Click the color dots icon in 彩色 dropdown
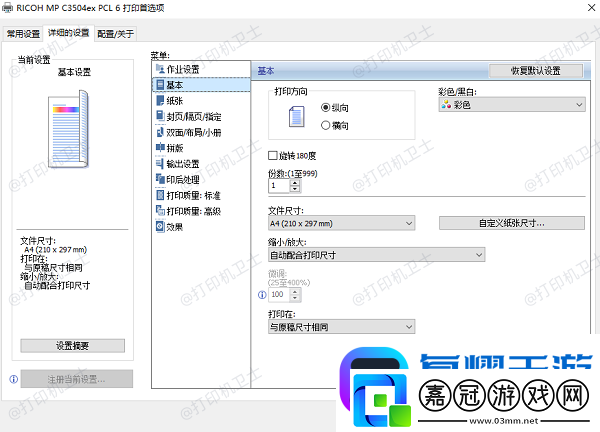The height and width of the screenshot is (432, 600). [x=446, y=104]
